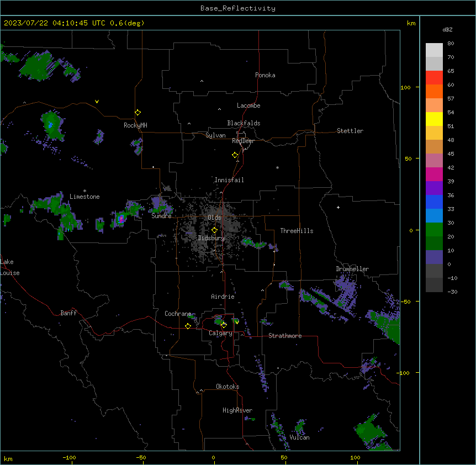The height and width of the screenshot is (465, 476).
Task: Click the Didsbury town label
Action: [211, 238]
